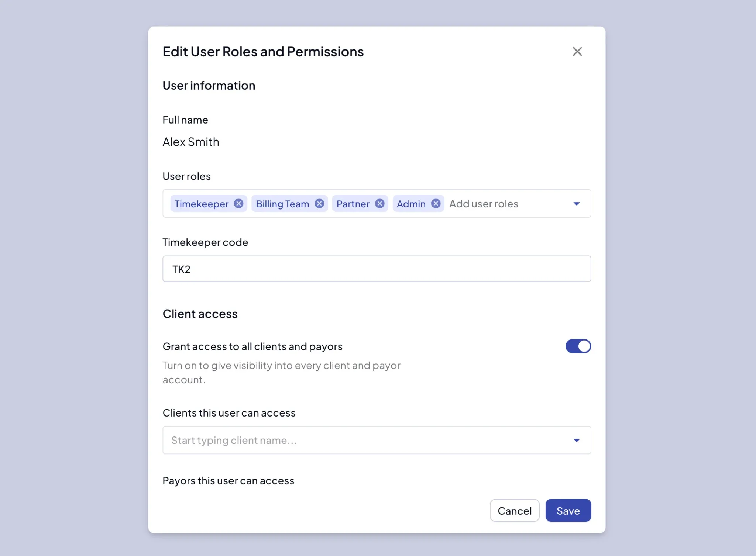This screenshot has height=556, width=756.
Task: Select the Billing Team chip label
Action: (282, 204)
